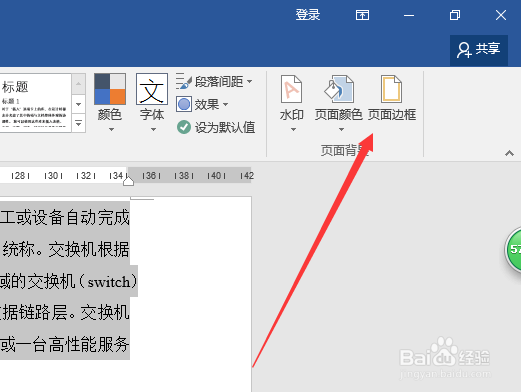Viewport: 521px width, 392px height.
Task: Select the 标题 style set thumbnail
Action: tap(35, 103)
